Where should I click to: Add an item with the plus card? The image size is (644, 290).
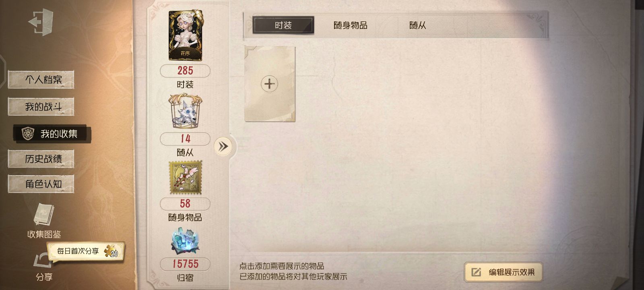[x=270, y=84]
